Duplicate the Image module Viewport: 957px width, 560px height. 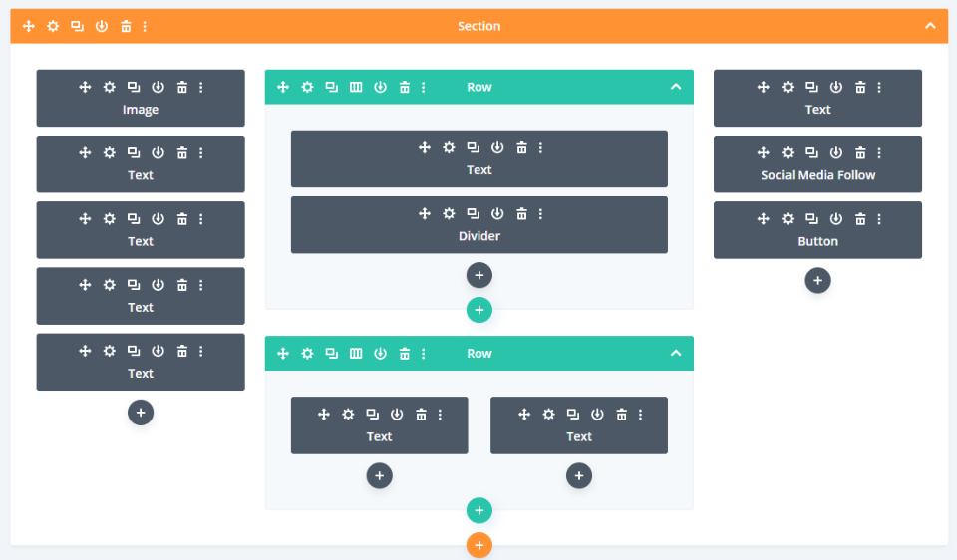click(x=134, y=88)
